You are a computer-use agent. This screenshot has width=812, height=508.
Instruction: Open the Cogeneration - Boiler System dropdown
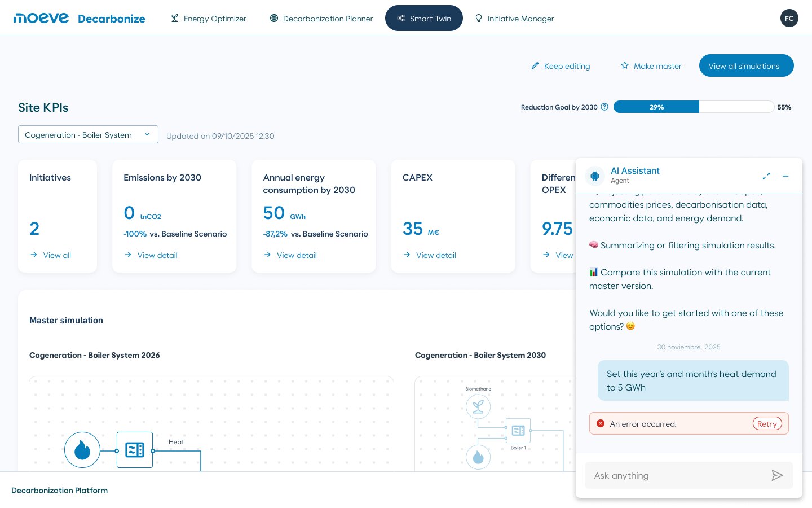[88, 135]
